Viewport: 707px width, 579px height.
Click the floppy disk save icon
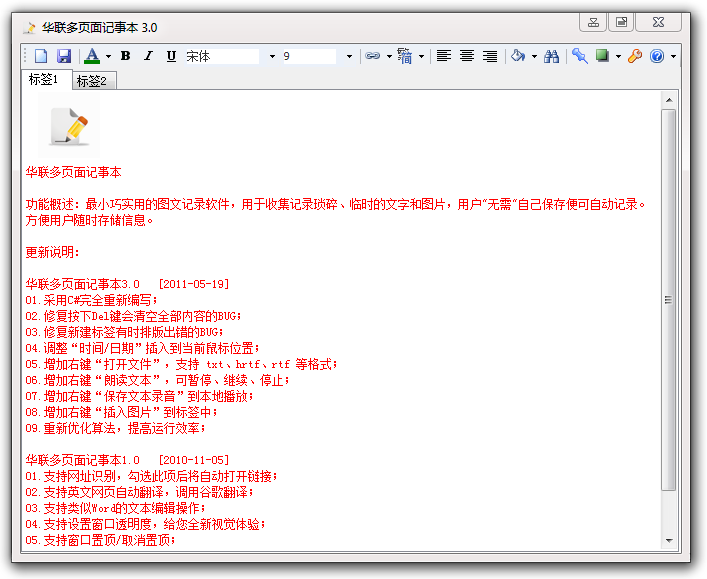click(64, 56)
